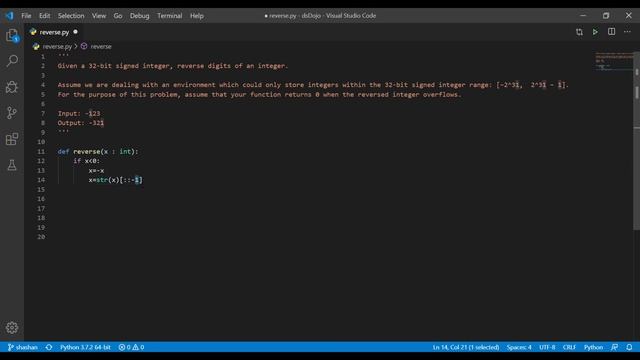Viewport: 640px width, 360px height.
Task: Close the unsaved reverse.py tab dot
Action: click(x=76, y=32)
